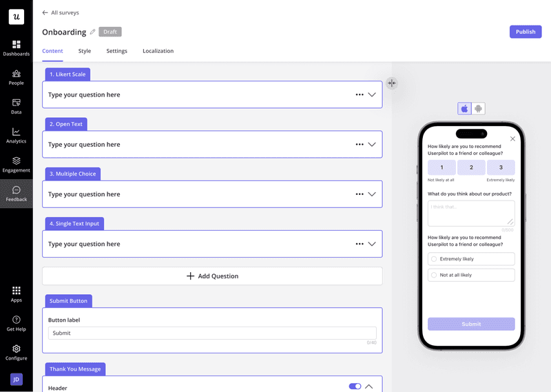The width and height of the screenshot is (551, 392).
Task: Select the Apple iOS preview icon
Action: pyautogui.click(x=464, y=109)
